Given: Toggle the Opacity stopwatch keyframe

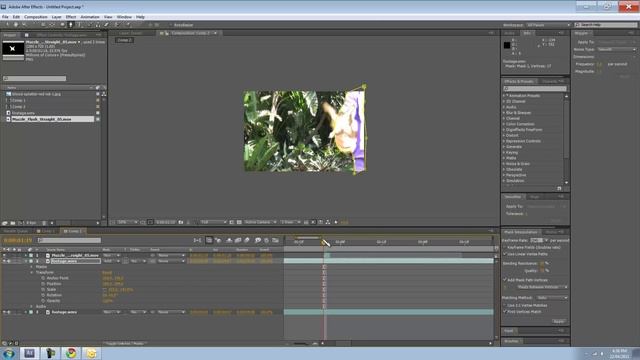Looking at the screenshot, I should [43, 301].
